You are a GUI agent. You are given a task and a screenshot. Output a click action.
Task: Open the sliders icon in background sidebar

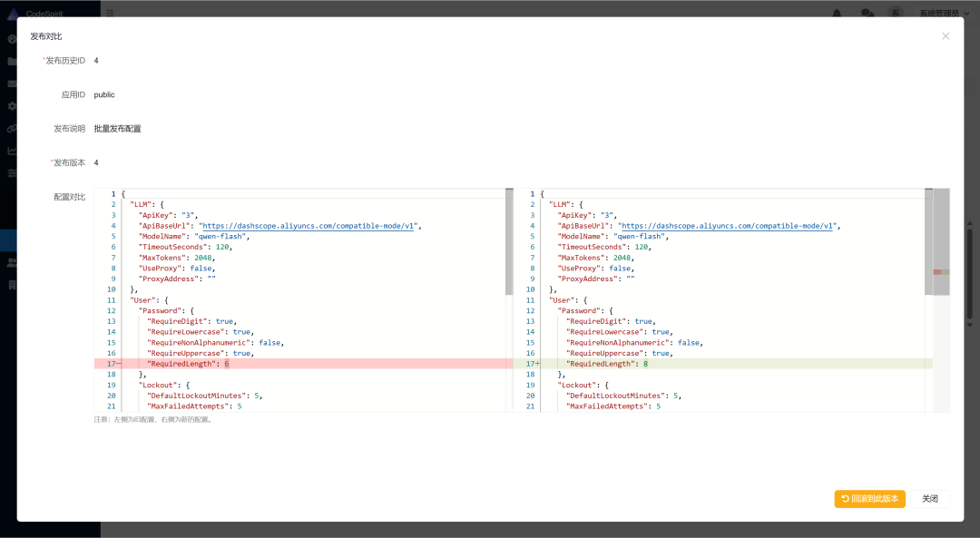click(x=12, y=173)
